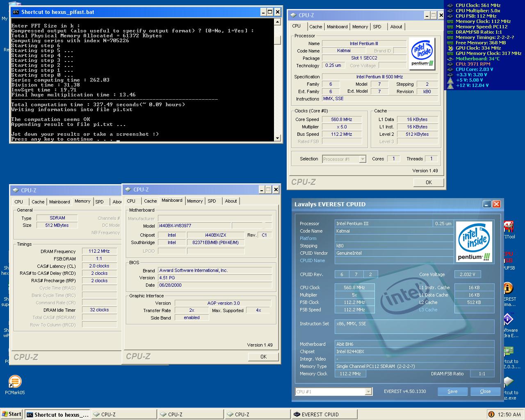525x420 pixels.
Task: Click the taskbar clock showing 12:50 AM
Action: (509, 414)
